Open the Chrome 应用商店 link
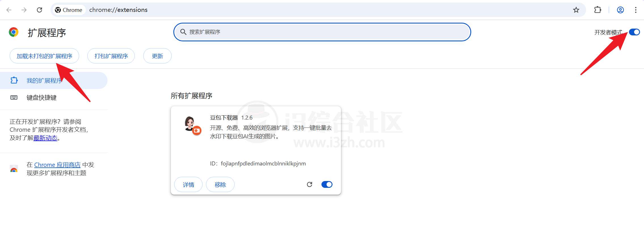Image resolution: width=644 pixels, height=251 pixels. pyautogui.click(x=57, y=165)
